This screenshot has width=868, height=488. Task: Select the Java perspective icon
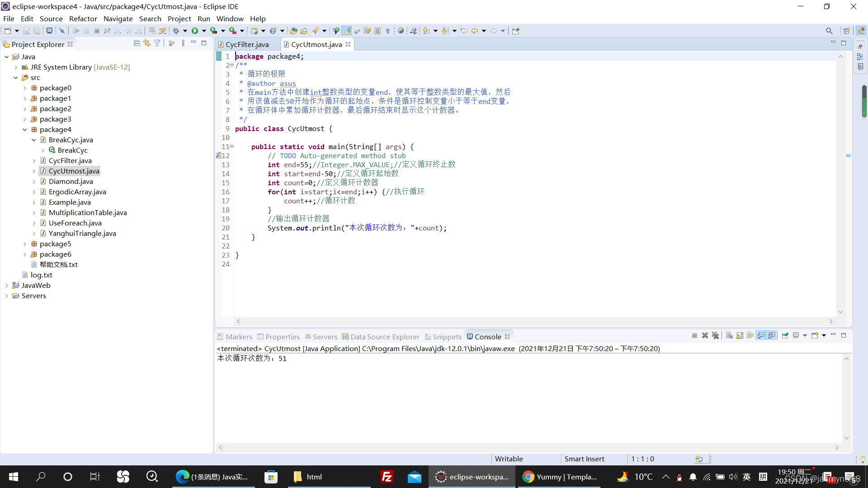[x=861, y=31]
